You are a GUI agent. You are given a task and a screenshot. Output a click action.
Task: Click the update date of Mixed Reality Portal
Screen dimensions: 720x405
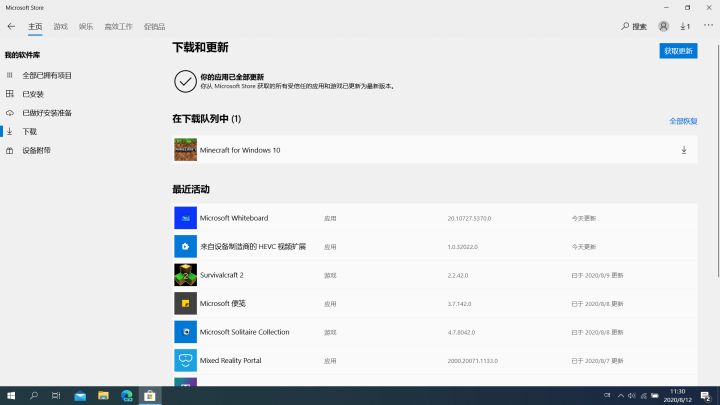coord(597,361)
